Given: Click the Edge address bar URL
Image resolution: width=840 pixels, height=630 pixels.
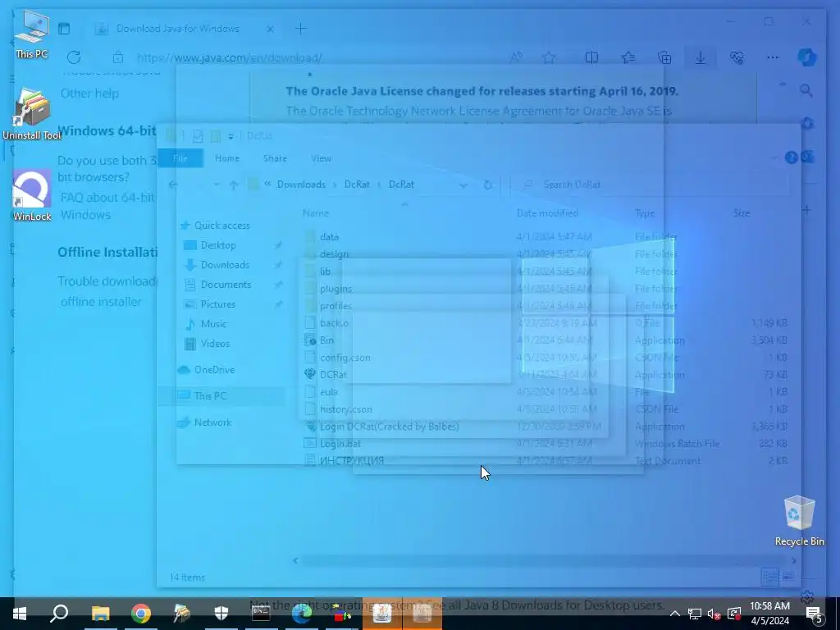Looking at the screenshot, I should click(x=230, y=58).
